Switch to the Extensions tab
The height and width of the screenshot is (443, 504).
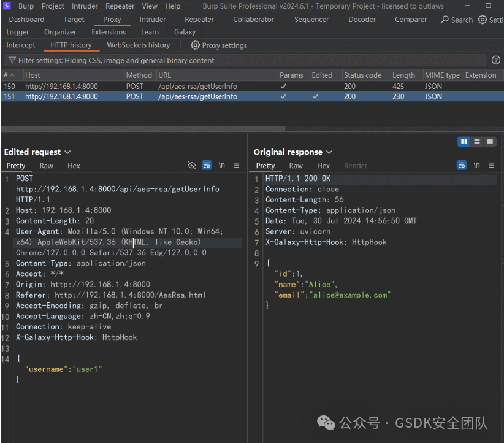(109, 32)
